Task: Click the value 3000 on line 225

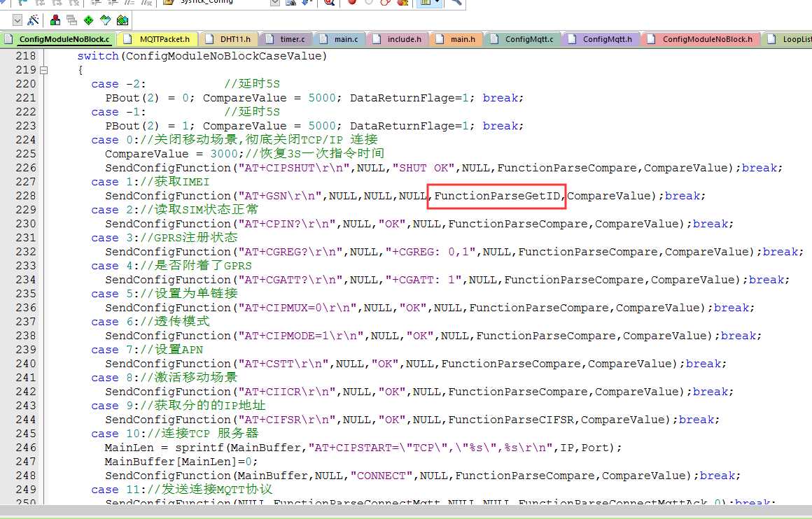Action: [x=224, y=154]
